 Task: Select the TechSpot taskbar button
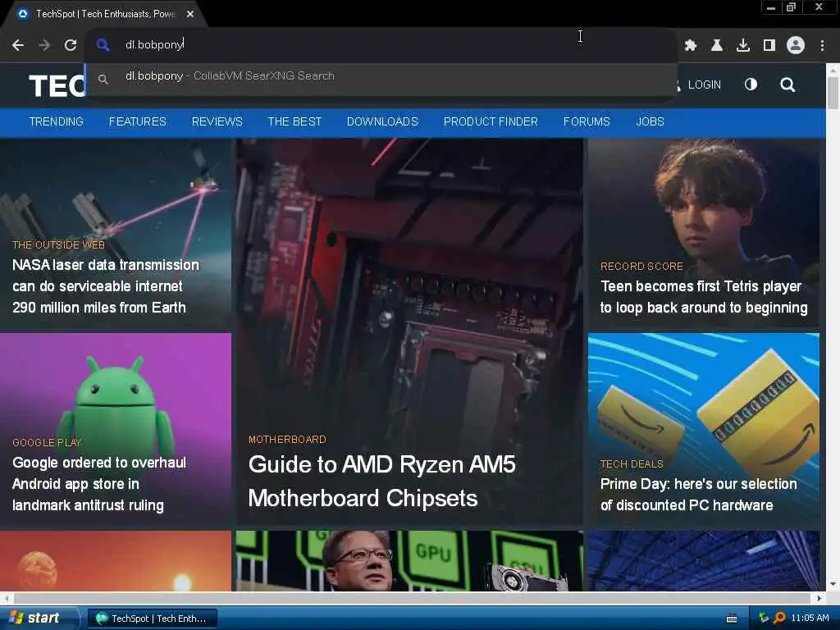152,619
